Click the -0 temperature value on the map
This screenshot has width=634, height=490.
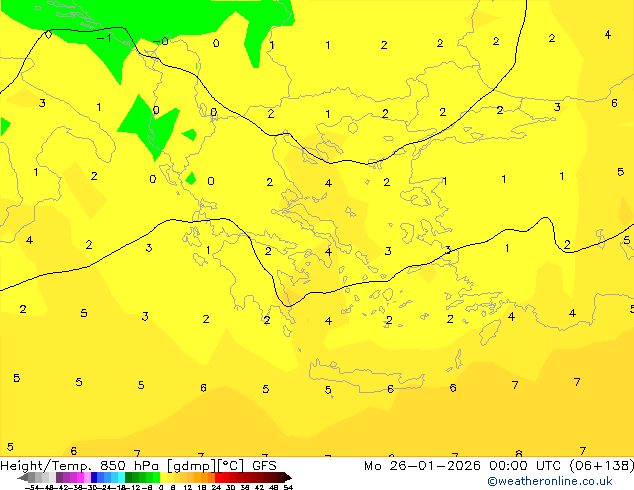pyautogui.click(x=161, y=41)
